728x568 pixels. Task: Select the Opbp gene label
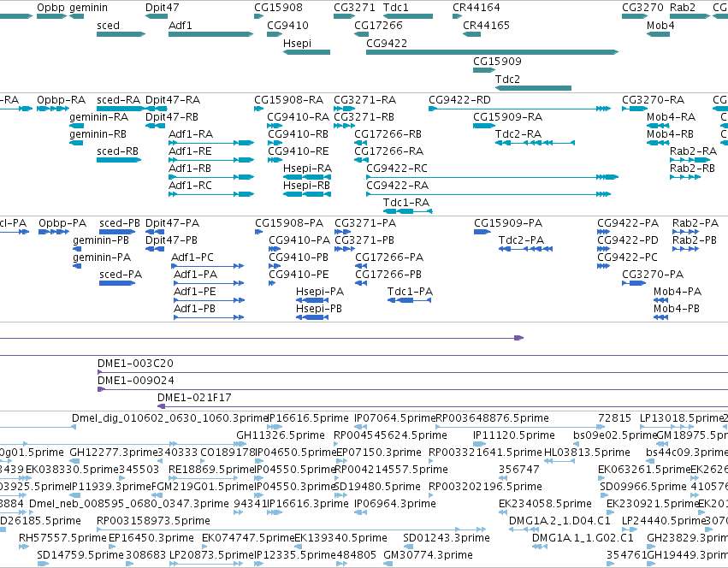click(x=50, y=8)
